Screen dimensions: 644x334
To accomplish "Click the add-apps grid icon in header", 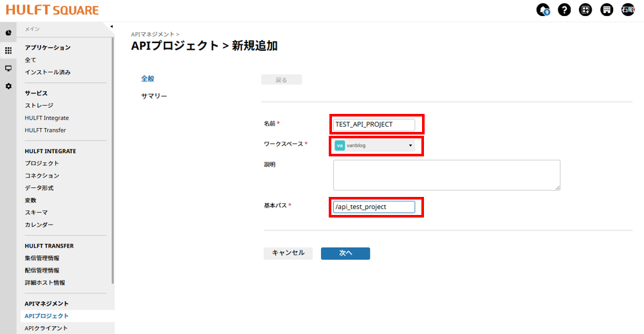I will click(585, 10).
